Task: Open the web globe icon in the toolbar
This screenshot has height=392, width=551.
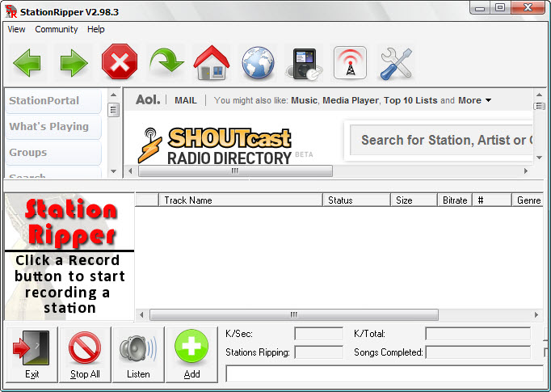Action: pos(258,62)
